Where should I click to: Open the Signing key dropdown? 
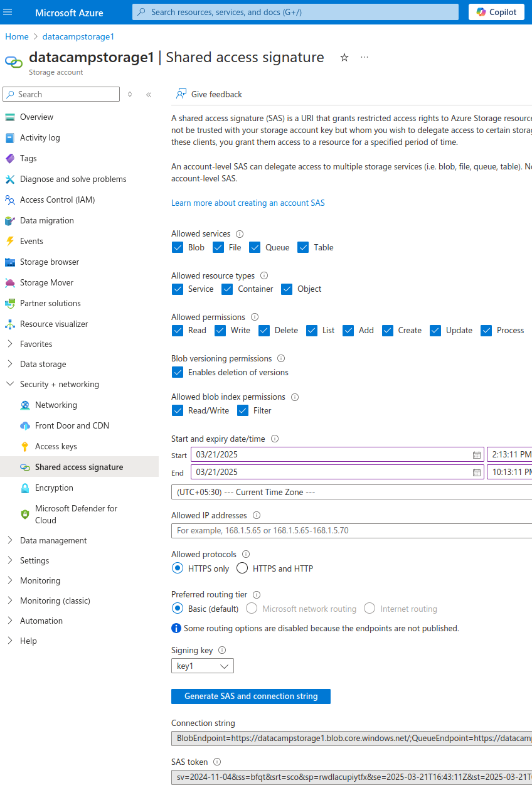[x=202, y=666]
